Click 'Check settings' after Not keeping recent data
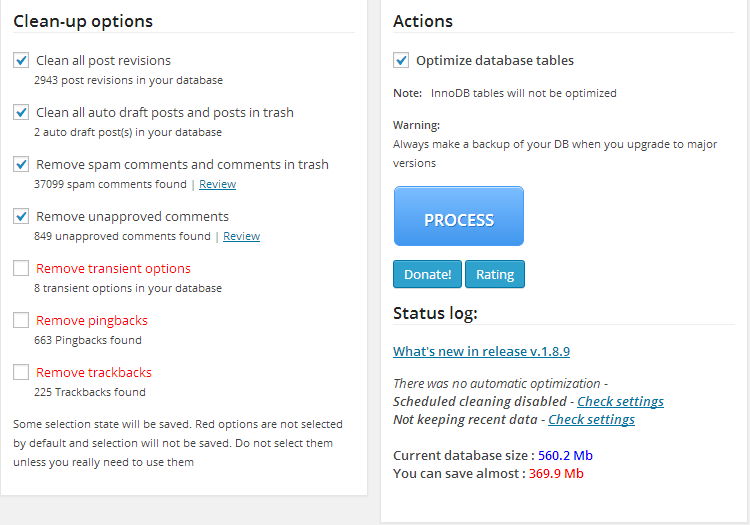Image resolution: width=750 pixels, height=525 pixels. [591, 419]
